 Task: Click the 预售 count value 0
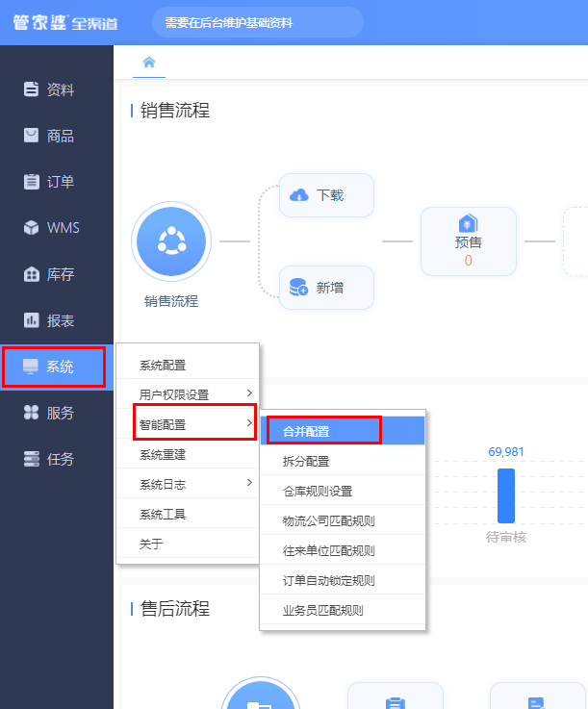(x=468, y=261)
